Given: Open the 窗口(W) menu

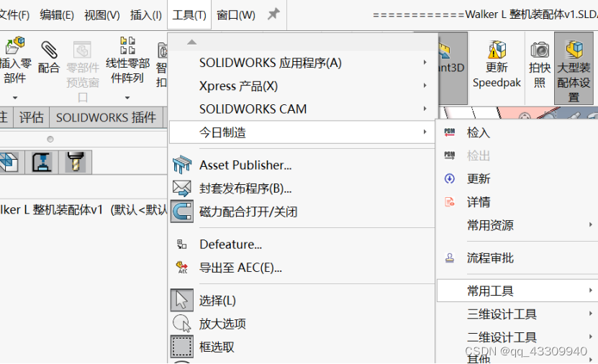Looking at the screenshot, I should [x=236, y=15].
